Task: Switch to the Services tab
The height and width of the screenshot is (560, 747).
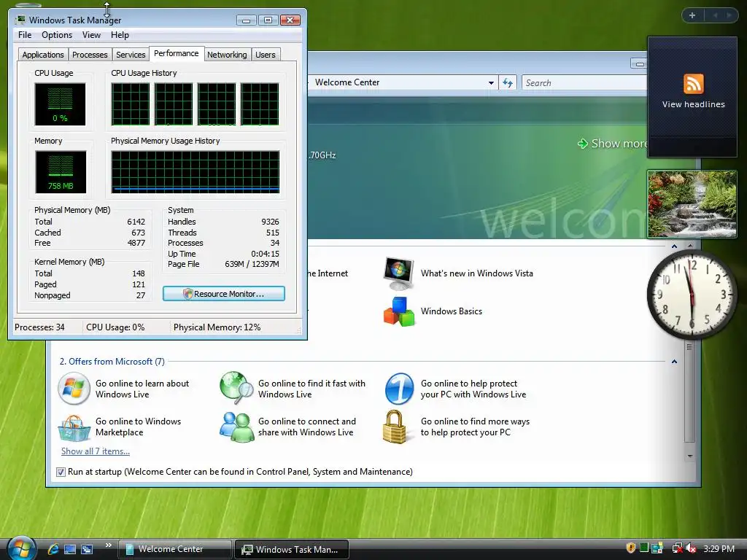Action: (131, 55)
